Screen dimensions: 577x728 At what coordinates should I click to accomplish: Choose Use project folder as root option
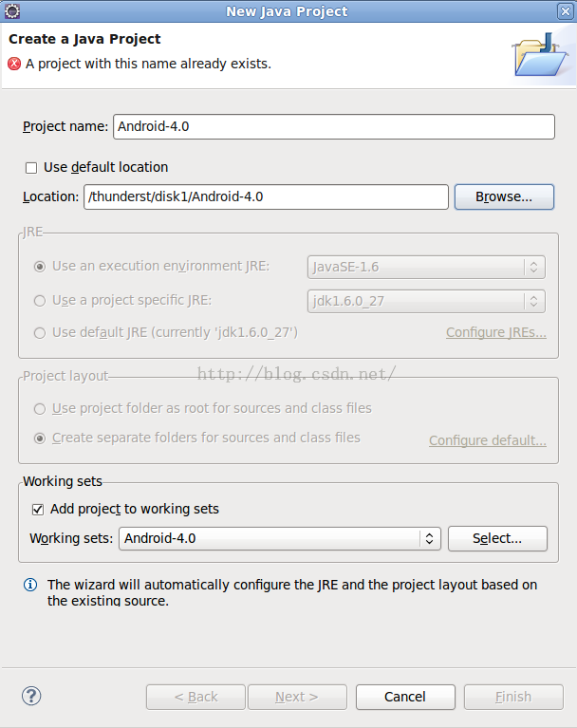point(40,408)
